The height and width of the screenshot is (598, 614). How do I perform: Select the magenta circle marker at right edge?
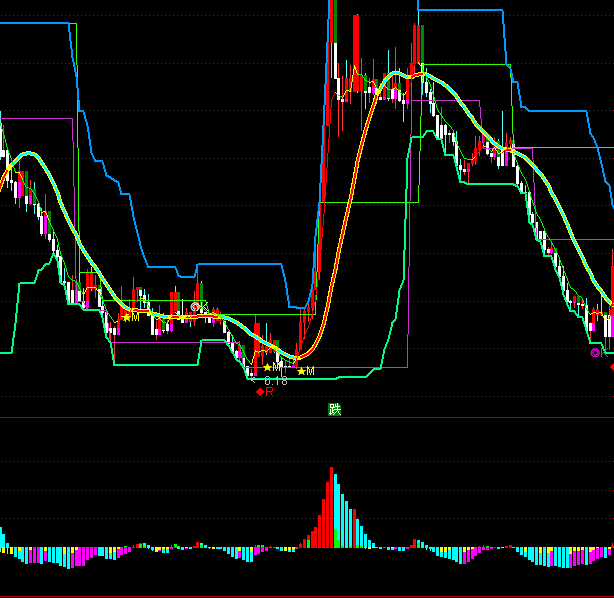(x=595, y=352)
